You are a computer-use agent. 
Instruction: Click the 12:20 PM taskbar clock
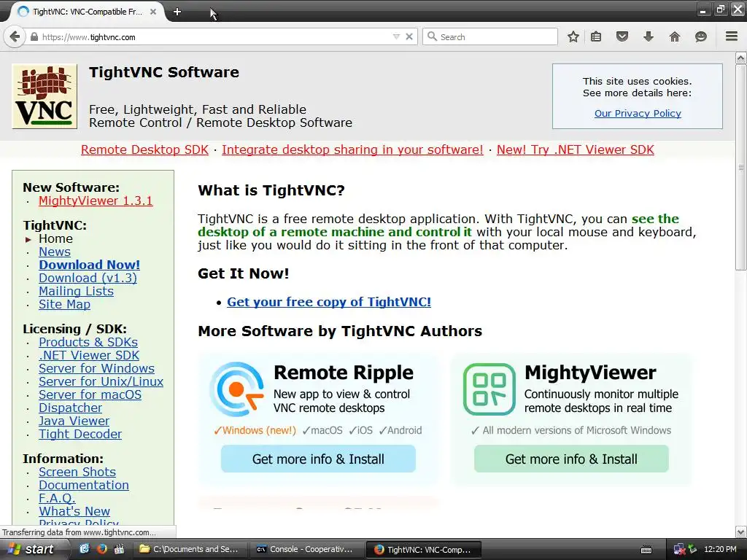point(720,550)
